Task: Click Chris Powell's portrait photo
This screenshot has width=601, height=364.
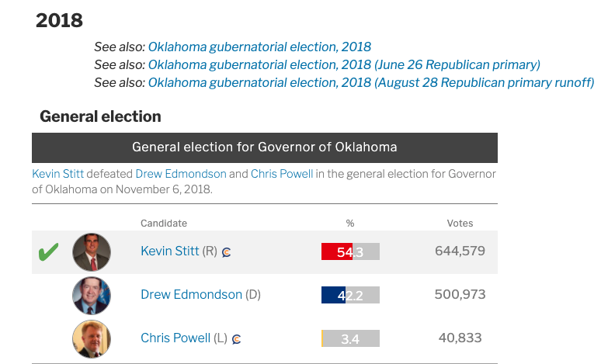Action: point(92,338)
